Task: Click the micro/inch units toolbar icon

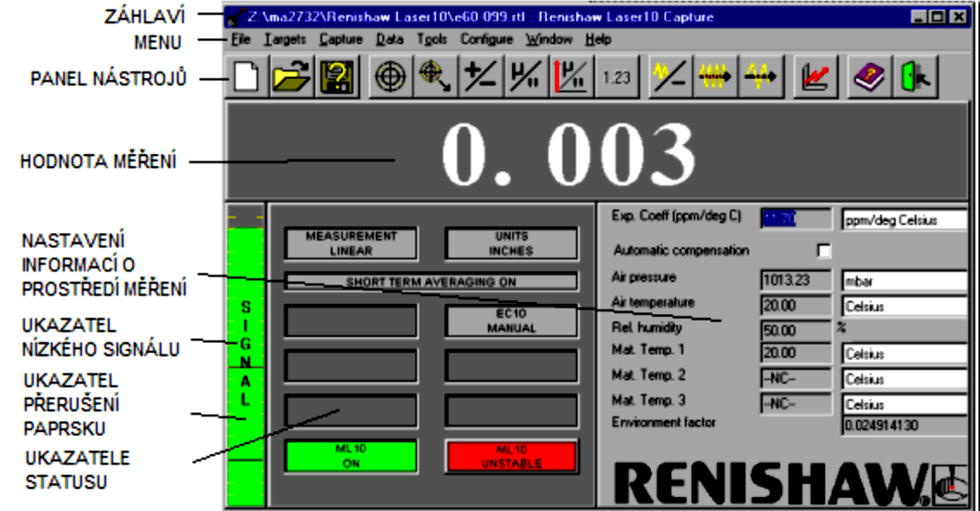Action: click(526, 77)
